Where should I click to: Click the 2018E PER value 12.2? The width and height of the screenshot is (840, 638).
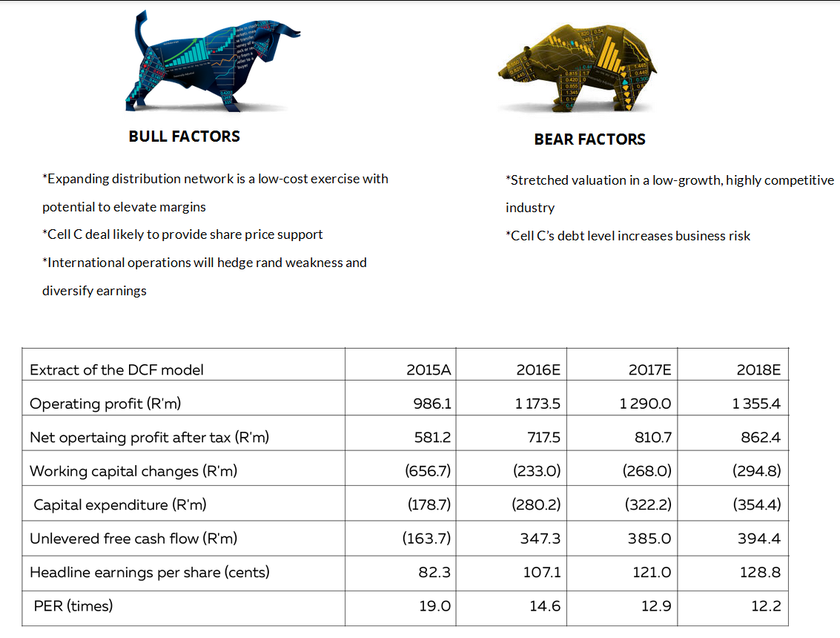tap(766, 606)
